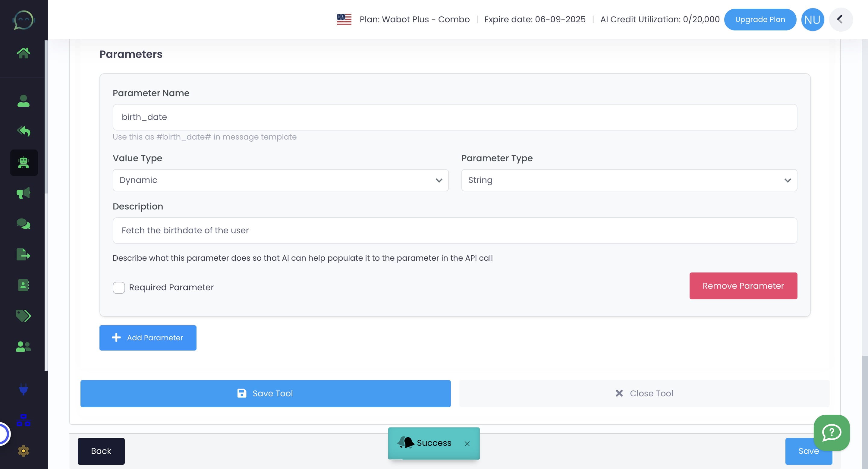Dismiss the Success notification toast
This screenshot has height=469, width=868.
click(467, 444)
